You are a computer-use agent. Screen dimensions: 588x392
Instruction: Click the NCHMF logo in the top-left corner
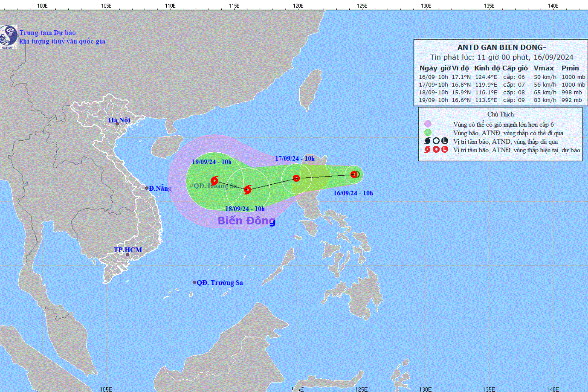click(9, 37)
